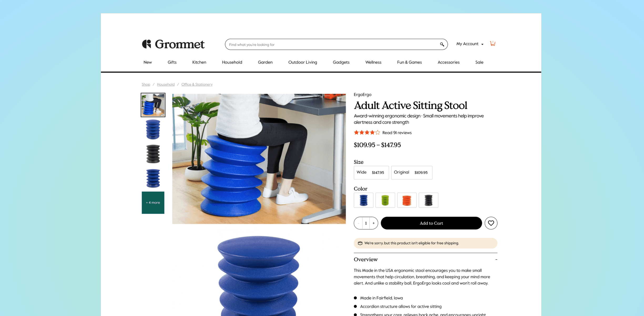The image size is (644, 316).
Task: Choose the orange color swatch
Action: tap(407, 200)
